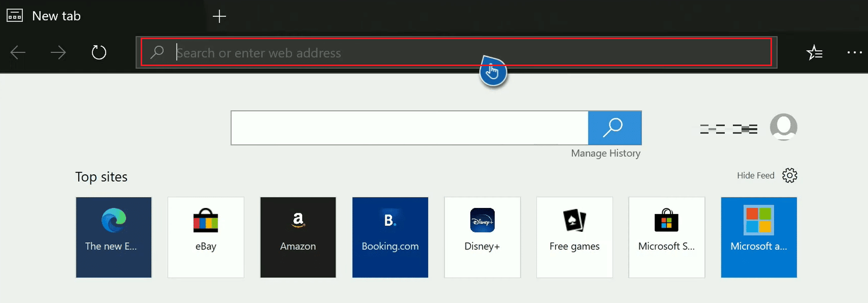
Task: Open page settings gear near Hide Feed
Action: click(x=789, y=175)
